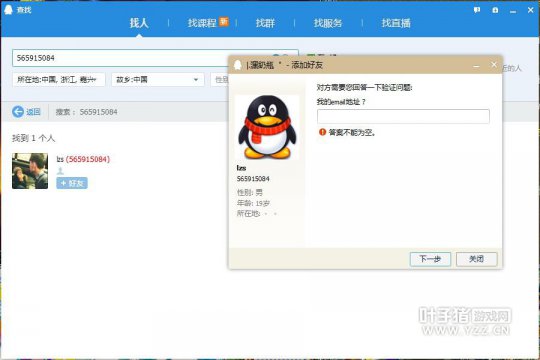540x360 pixels.
Task: Open the 找群 tab
Action: tap(265, 23)
